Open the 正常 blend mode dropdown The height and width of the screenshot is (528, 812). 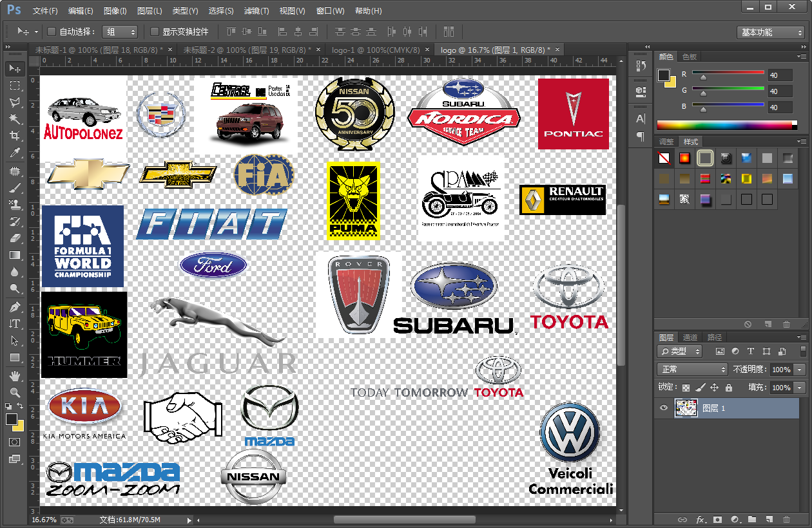click(692, 370)
